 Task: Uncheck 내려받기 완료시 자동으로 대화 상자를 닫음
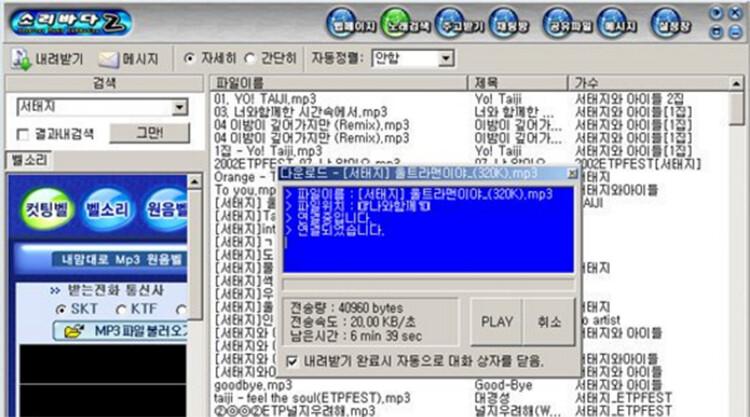291,361
